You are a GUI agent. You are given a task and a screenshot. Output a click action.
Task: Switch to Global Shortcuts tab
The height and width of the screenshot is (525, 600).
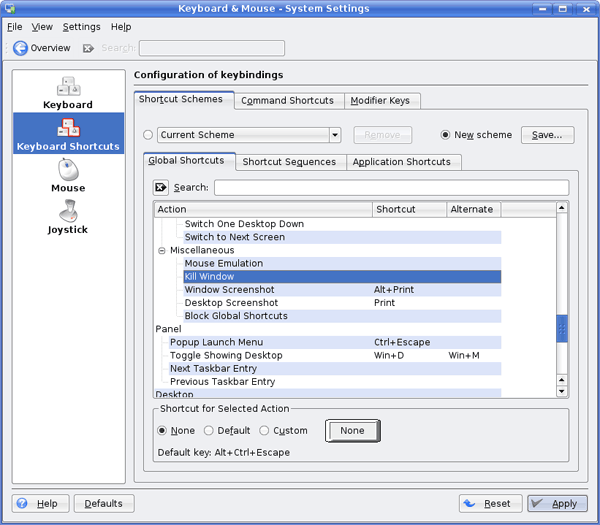(x=189, y=161)
